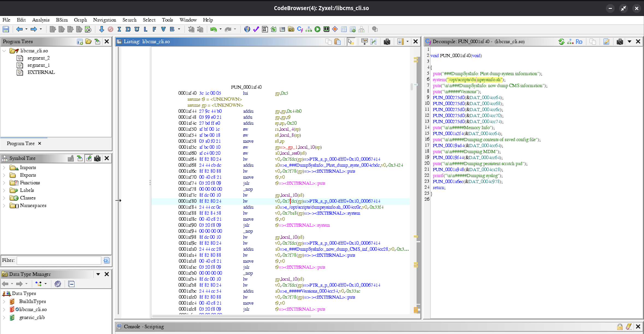Image resolution: width=644 pixels, height=334 pixels.
Task: Open the Search menu
Action: [x=129, y=20]
